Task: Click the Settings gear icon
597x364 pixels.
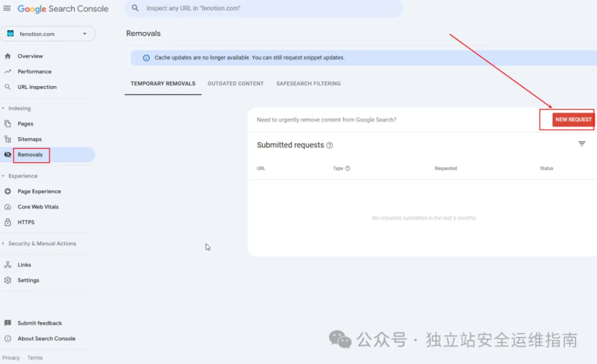Action: (x=8, y=280)
